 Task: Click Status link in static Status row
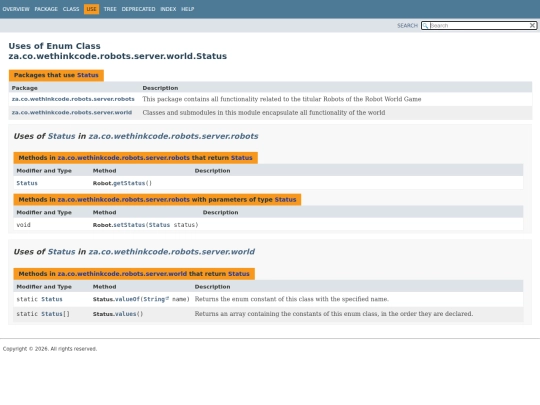(x=52, y=299)
